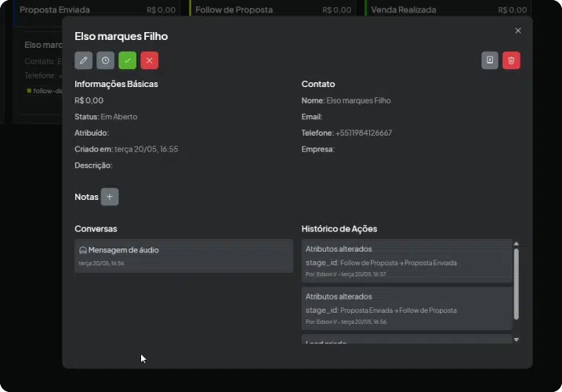Image resolution: width=562 pixels, height=392 pixels.
Task: Click the Atribuído field label
Action: pyautogui.click(x=92, y=133)
